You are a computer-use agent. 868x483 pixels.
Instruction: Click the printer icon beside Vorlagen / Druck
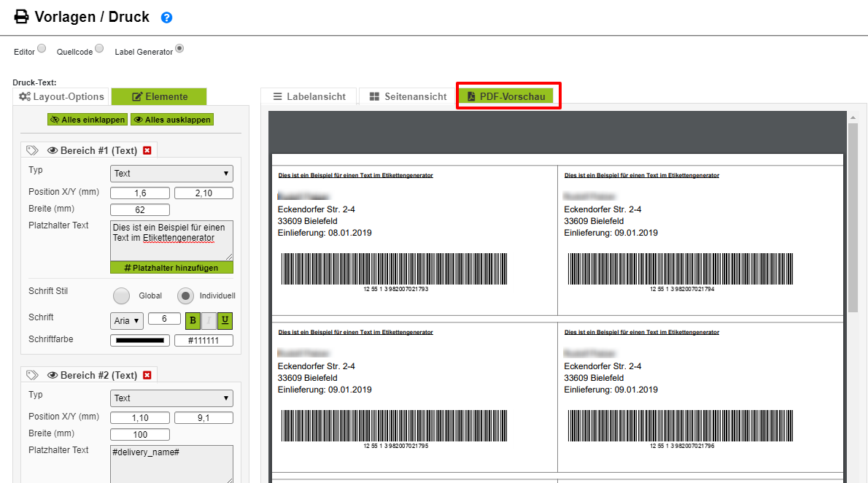pyautogui.click(x=21, y=17)
